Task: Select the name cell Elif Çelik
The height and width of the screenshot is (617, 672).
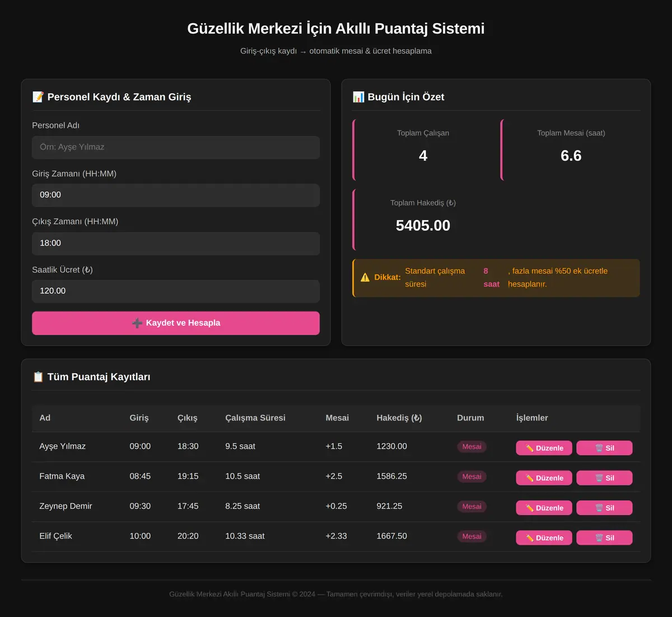Action: click(56, 536)
